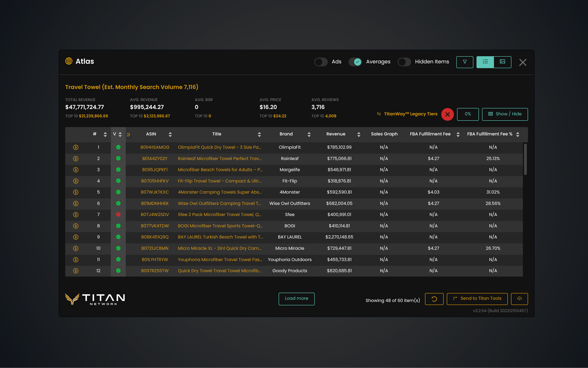Viewport: 588px width, 368px height.
Task: Click the red X button beside TitanWay tiers
Action: [x=447, y=114]
